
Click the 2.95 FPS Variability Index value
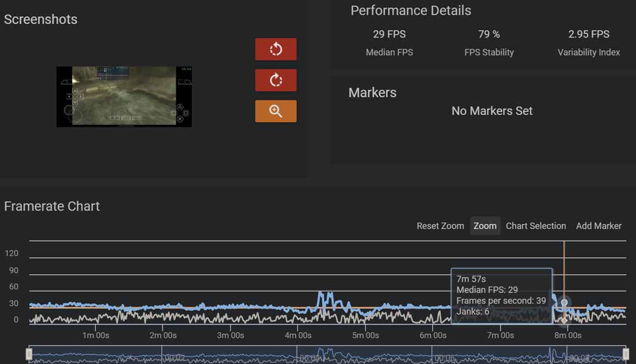tap(589, 34)
